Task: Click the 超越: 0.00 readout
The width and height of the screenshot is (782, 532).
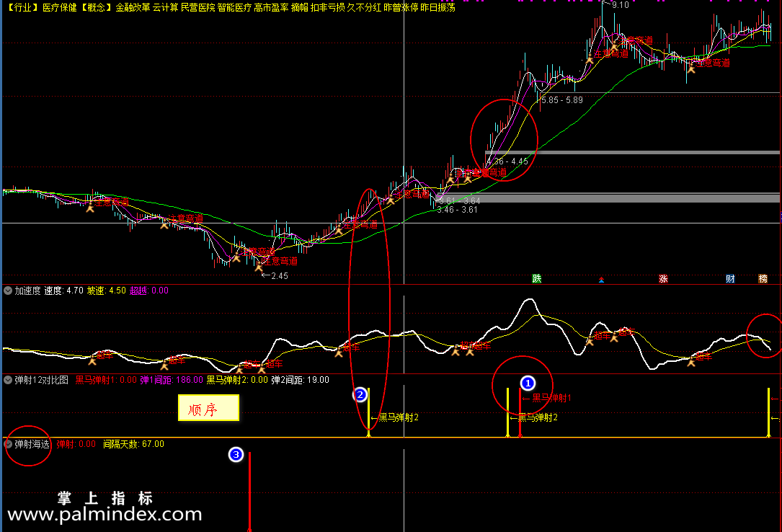Action: point(149,291)
